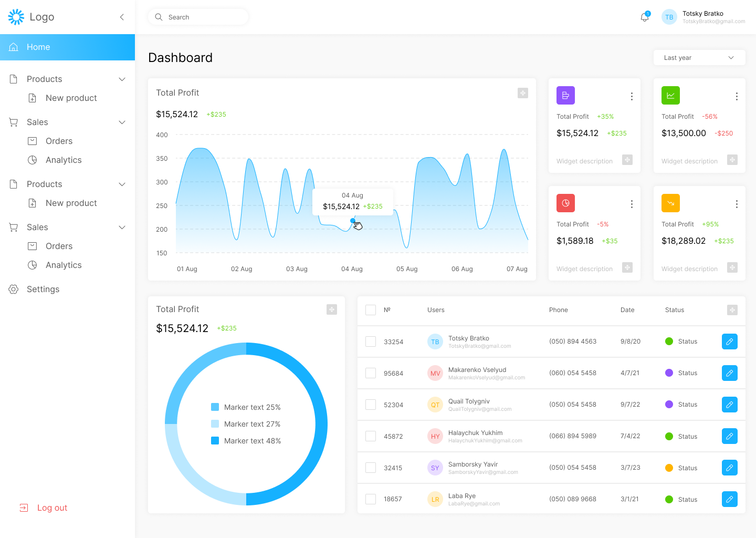Sort the table by the Phone column header
Image resolution: width=756 pixels, height=538 pixels.
point(559,310)
